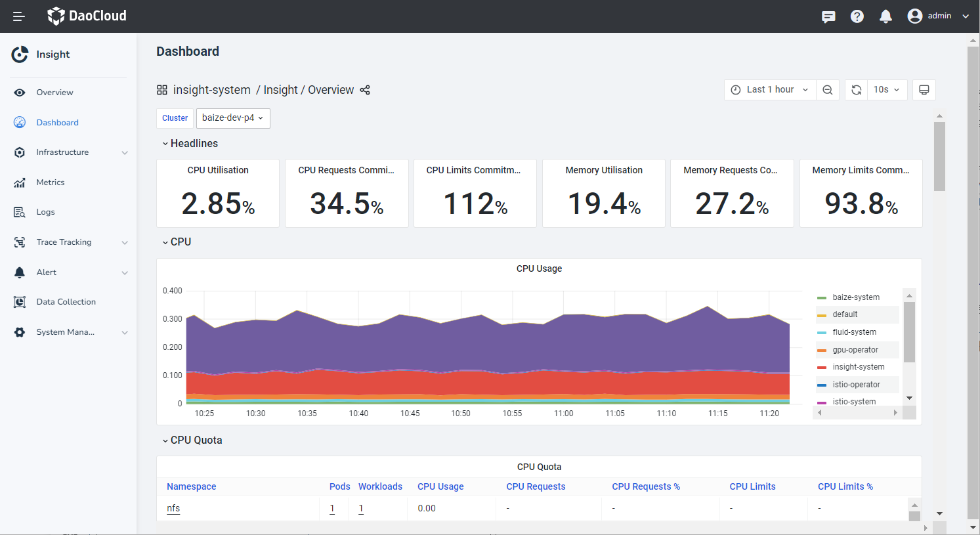Image resolution: width=980 pixels, height=535 pixels.
Task: Refresh the dashboard
Action: pos(857,90)
